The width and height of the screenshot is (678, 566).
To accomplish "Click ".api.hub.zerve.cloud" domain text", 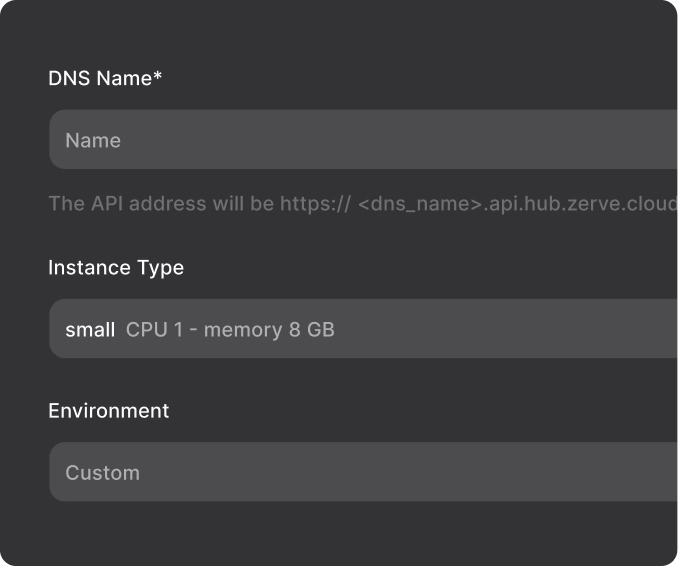I will pos(580,204).
